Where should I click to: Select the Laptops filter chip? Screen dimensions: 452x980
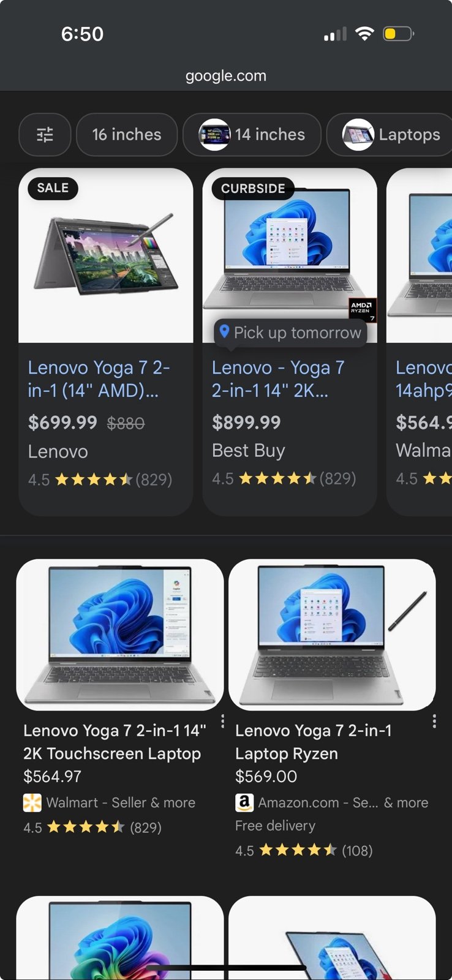(391, 135)
